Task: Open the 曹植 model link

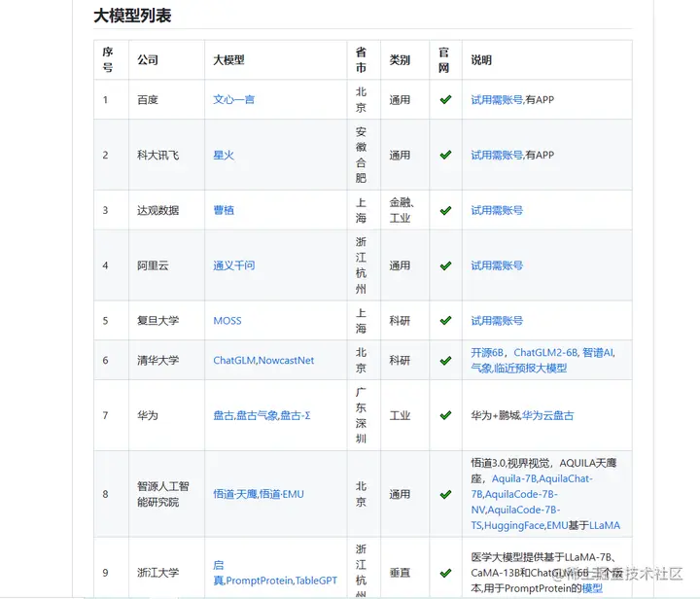Action: point(224,210)
